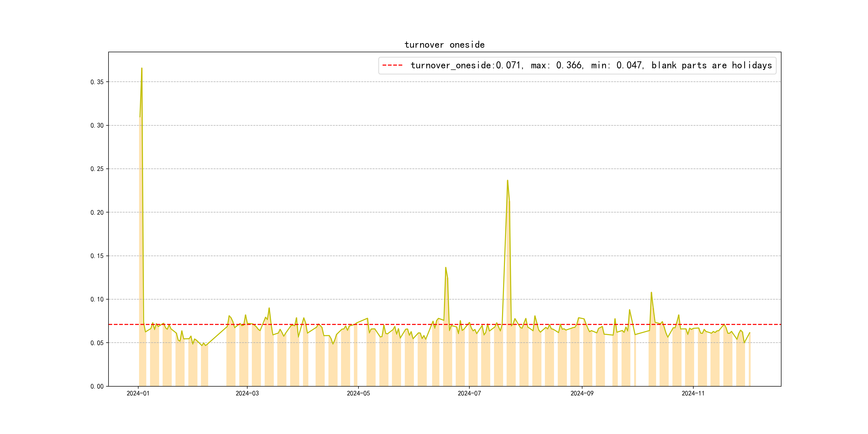Click the 'turnover oneside' chart title
The image size is (868, 434).
point(444,45)
